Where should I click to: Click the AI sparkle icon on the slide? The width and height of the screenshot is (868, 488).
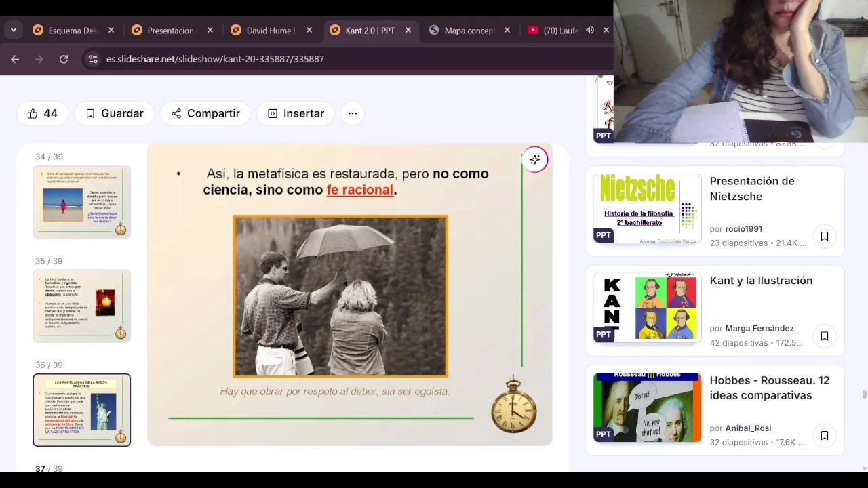coord(535,159)
